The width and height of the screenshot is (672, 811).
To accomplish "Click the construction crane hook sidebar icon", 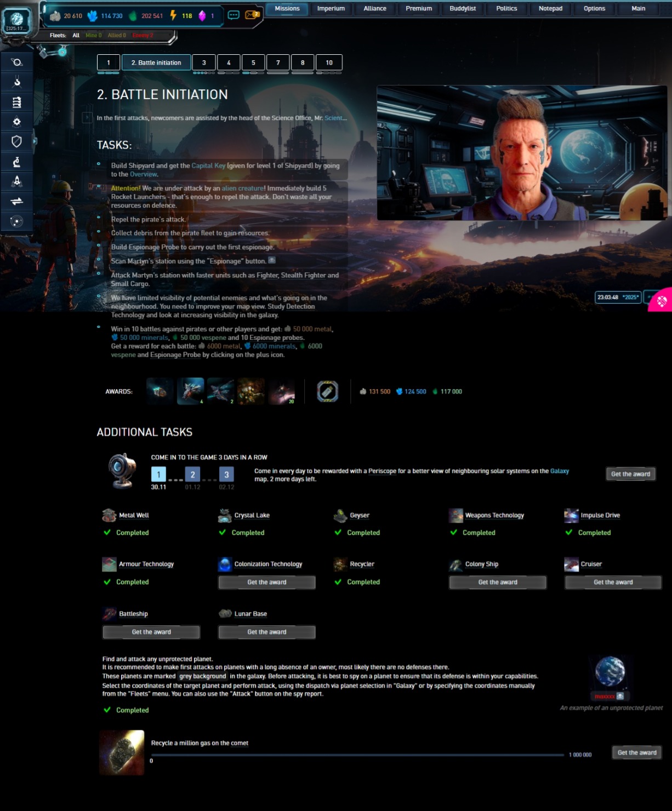I will point(16,82).
